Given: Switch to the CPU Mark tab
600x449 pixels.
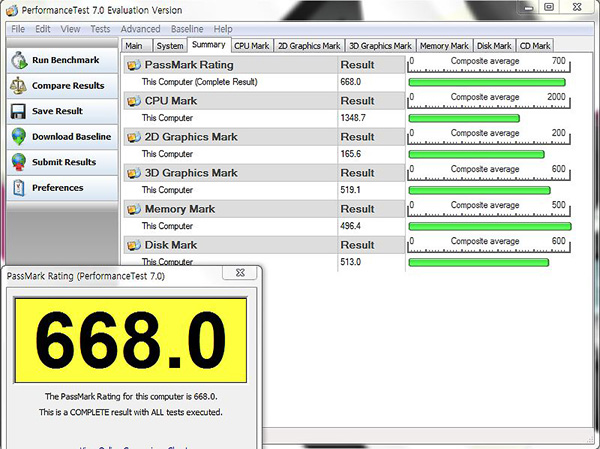Looking at the screenshot, I should [x=252, y=46].
